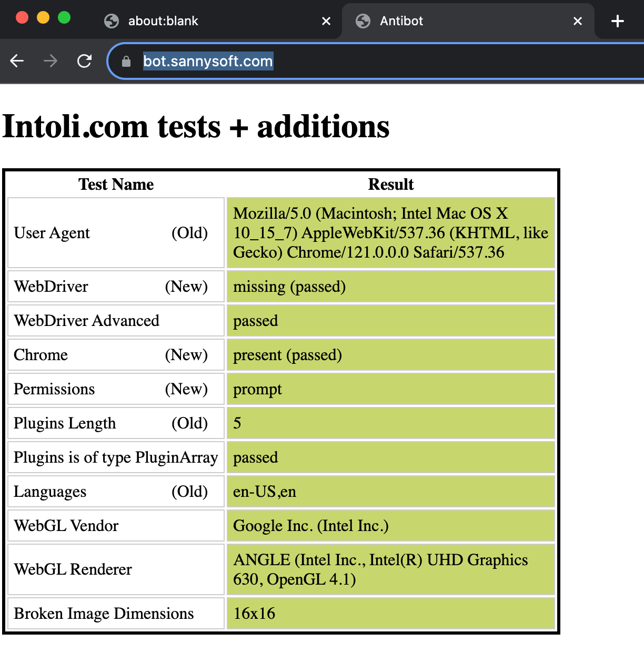Click the 'WebDriver (New)' test name cell

(116, 287)
